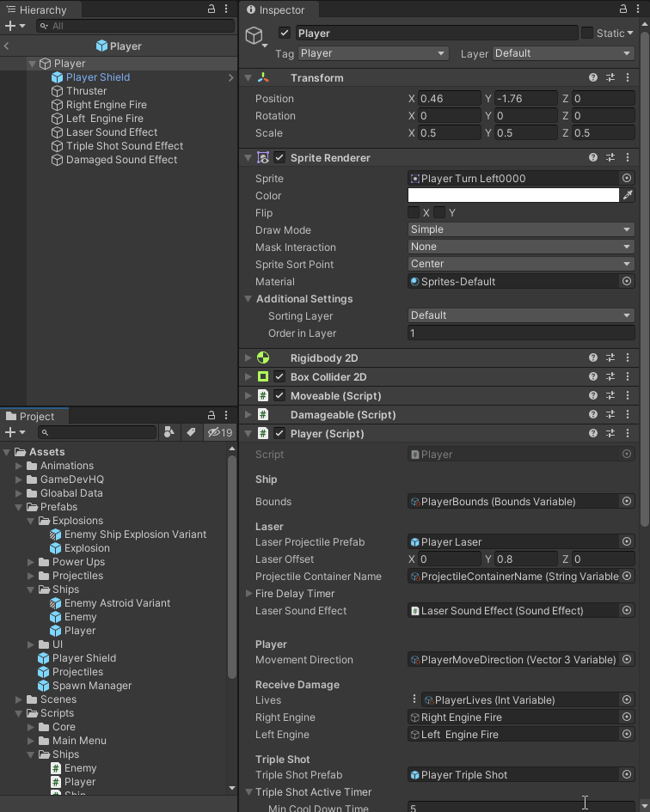The height and width of the screenshot is (812, 650).
Task: Lock the Inspector panel
Action: [623, 9]
